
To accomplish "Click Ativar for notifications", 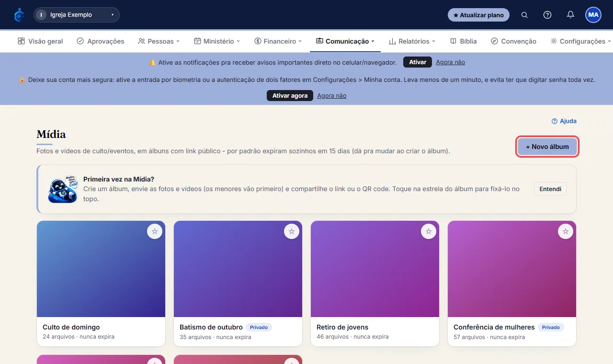I will 418,62.
